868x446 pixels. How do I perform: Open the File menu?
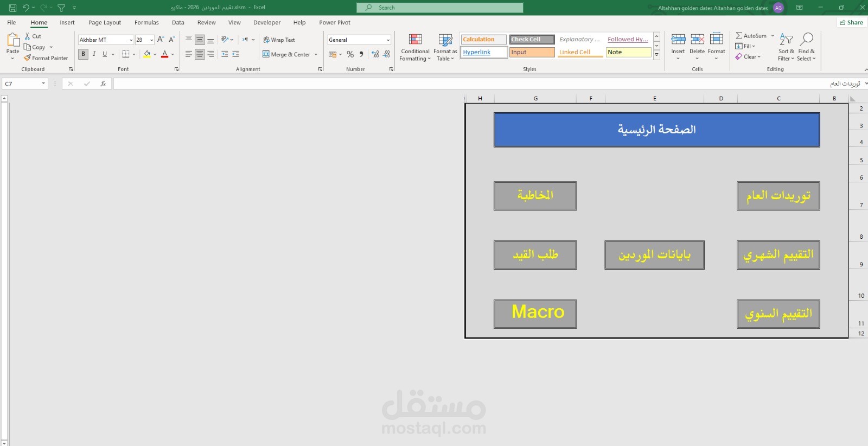pos(11,23)
